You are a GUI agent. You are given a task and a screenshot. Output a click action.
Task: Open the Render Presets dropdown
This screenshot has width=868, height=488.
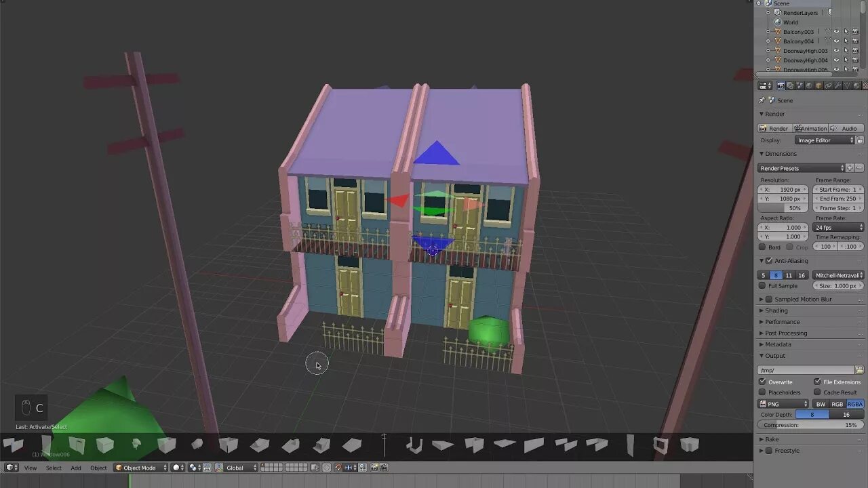point(802,168)
